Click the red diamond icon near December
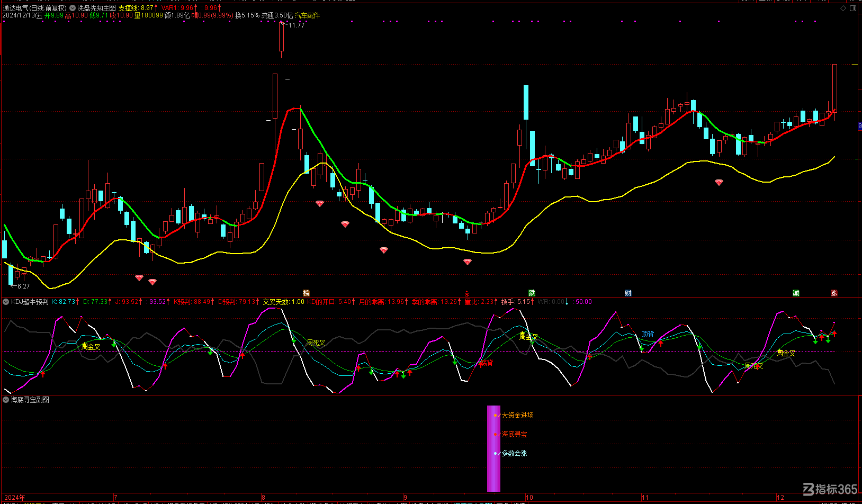This screenshot has width=862, height=504. 719,182
